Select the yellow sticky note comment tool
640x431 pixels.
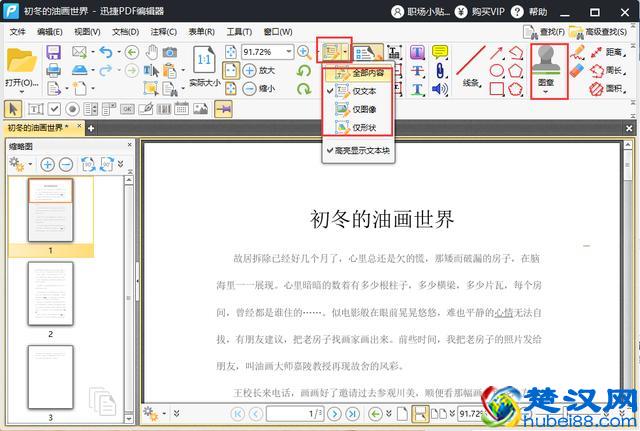[x=440, y=52]
